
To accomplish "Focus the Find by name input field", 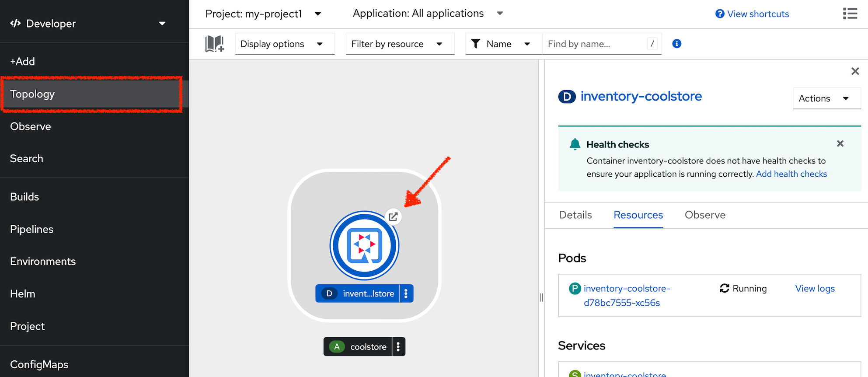I will click(x=602, y=44).
